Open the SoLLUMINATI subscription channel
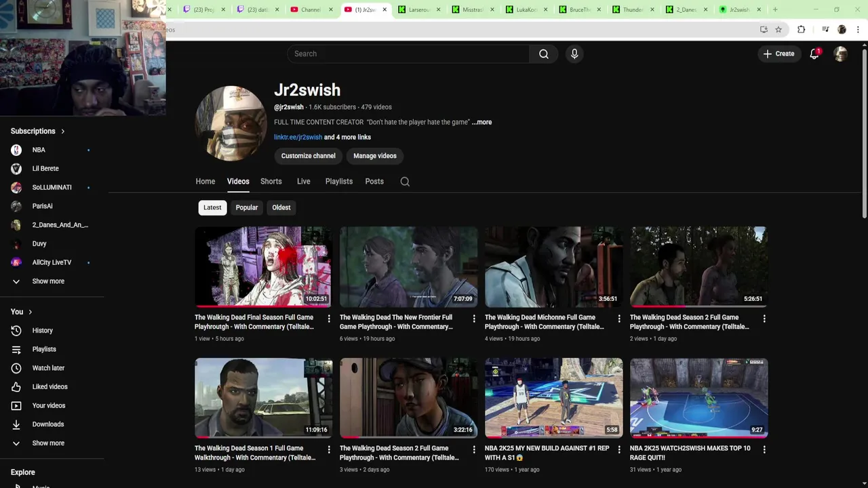 click(x=52, y=187)
